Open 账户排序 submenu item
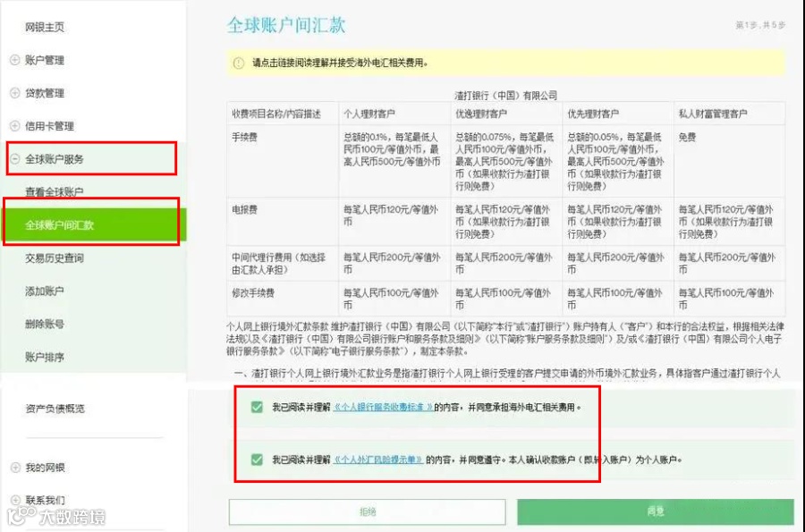Viewport: 805px width, 532px height. (45, 357)
